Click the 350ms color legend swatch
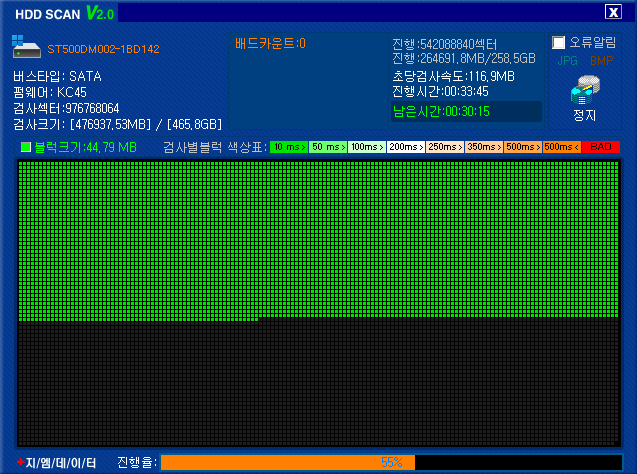 (x=484, y=147)
